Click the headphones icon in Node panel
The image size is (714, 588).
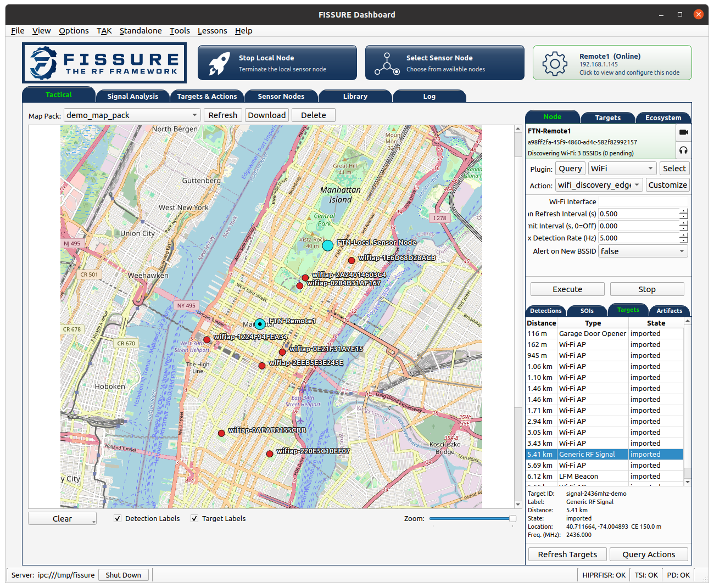pyautogui.click(x=683, y=150)
